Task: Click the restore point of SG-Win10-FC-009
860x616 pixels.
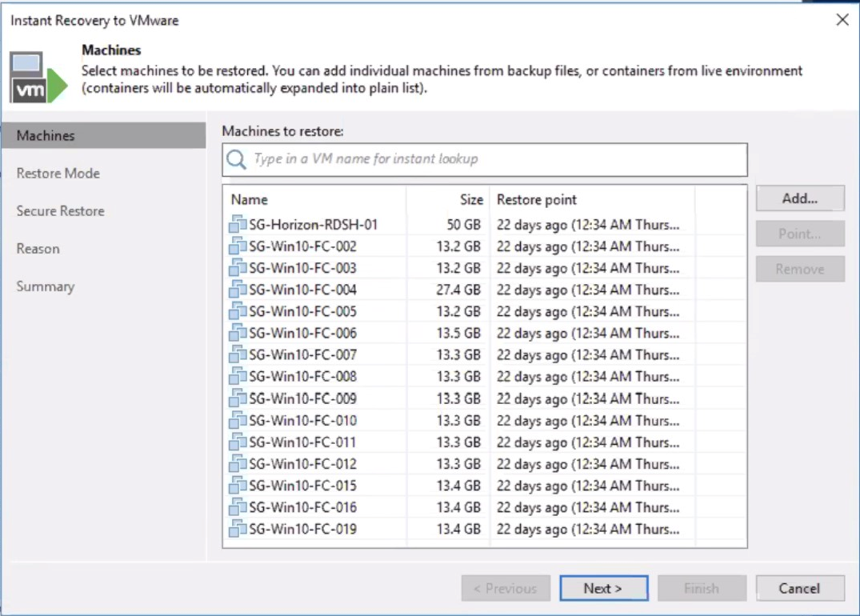Action: point(588,398)
